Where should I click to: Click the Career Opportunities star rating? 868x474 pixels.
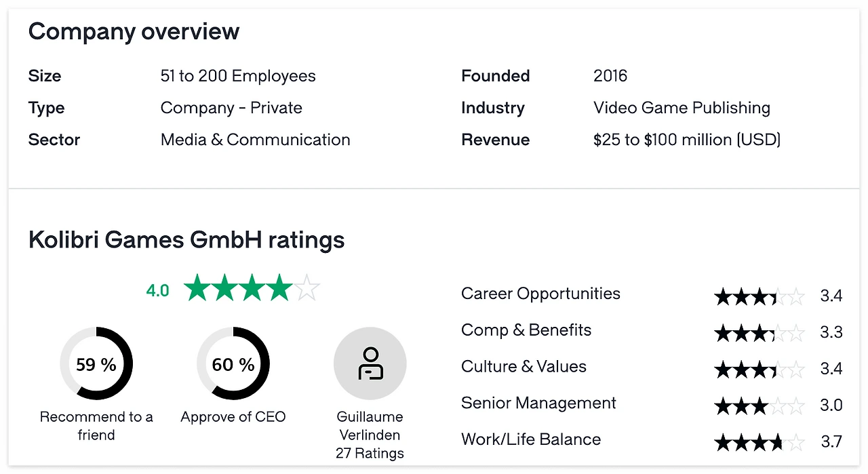(x=759, y=296)
